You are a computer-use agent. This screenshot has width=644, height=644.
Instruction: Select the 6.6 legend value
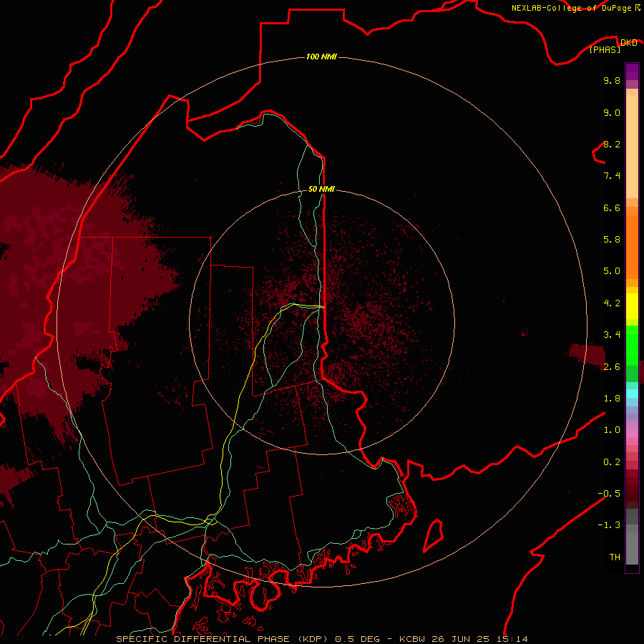tap(612, 208)
